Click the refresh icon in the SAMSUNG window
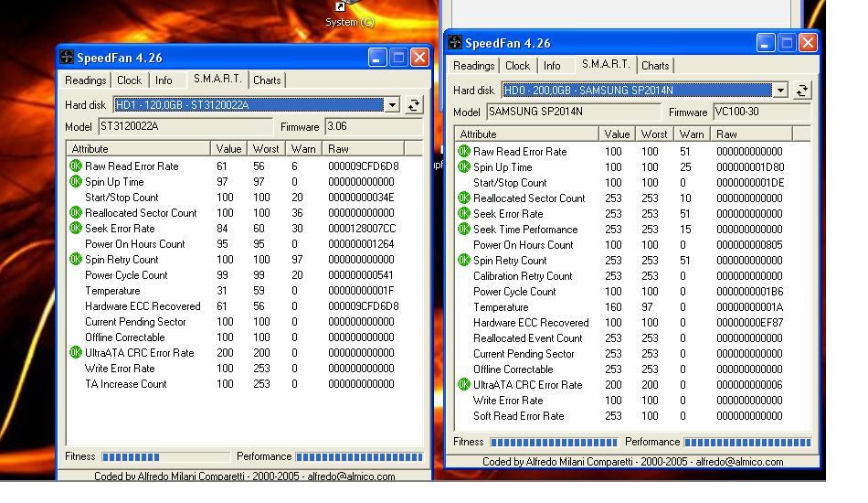 tap(802, 91)
